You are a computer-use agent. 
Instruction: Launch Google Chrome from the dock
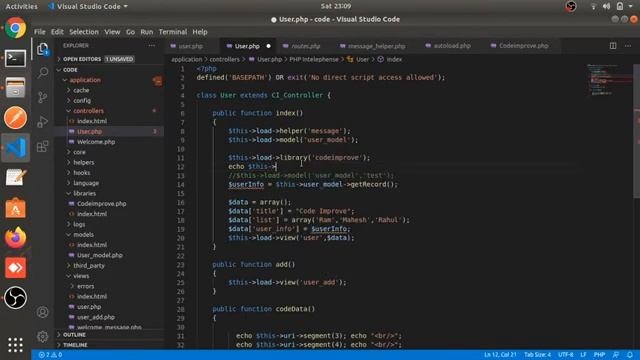16,28
